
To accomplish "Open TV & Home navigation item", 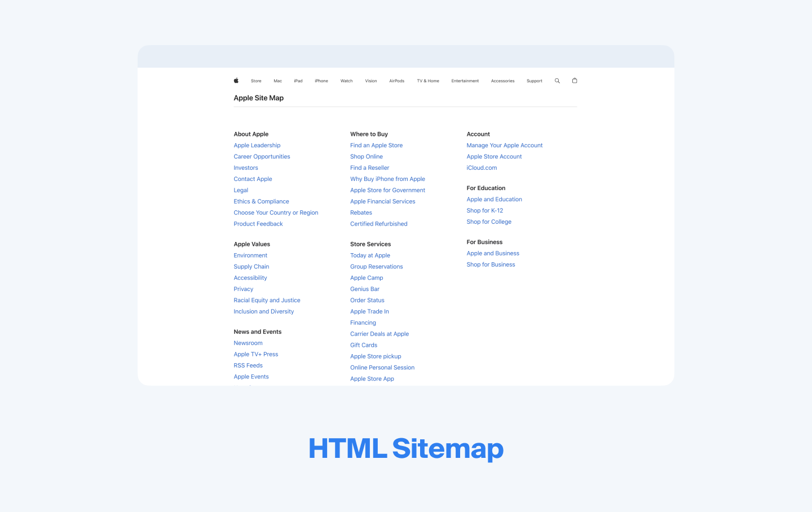I will click(428, 81).
